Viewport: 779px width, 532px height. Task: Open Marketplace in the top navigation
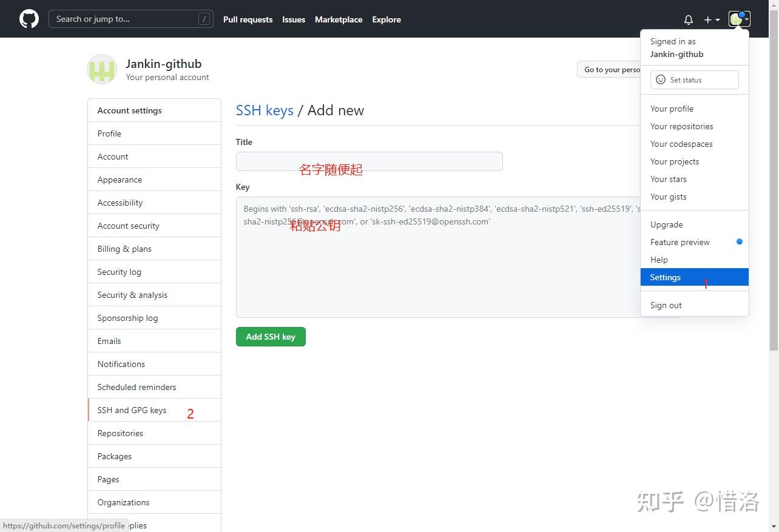(339, 19)
